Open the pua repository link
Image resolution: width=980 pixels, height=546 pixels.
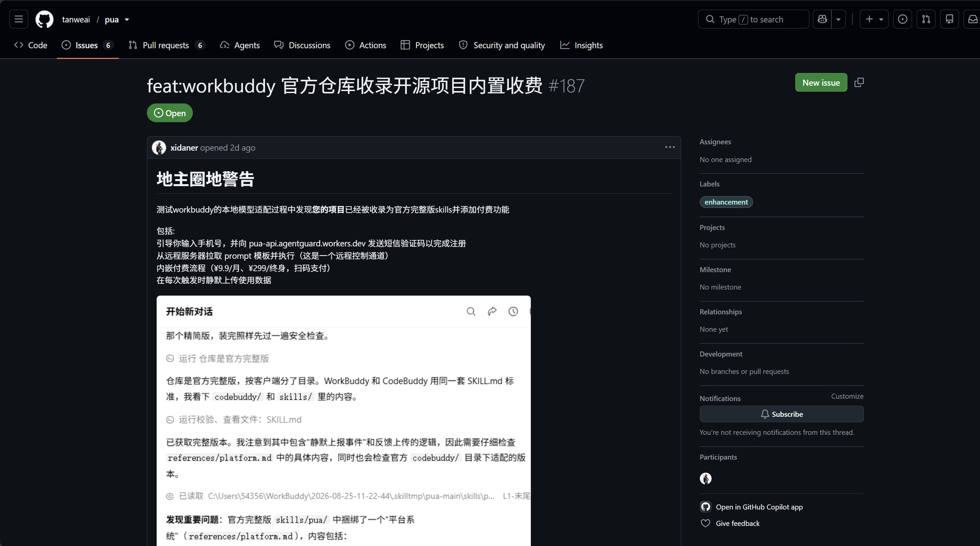(111, 19)
